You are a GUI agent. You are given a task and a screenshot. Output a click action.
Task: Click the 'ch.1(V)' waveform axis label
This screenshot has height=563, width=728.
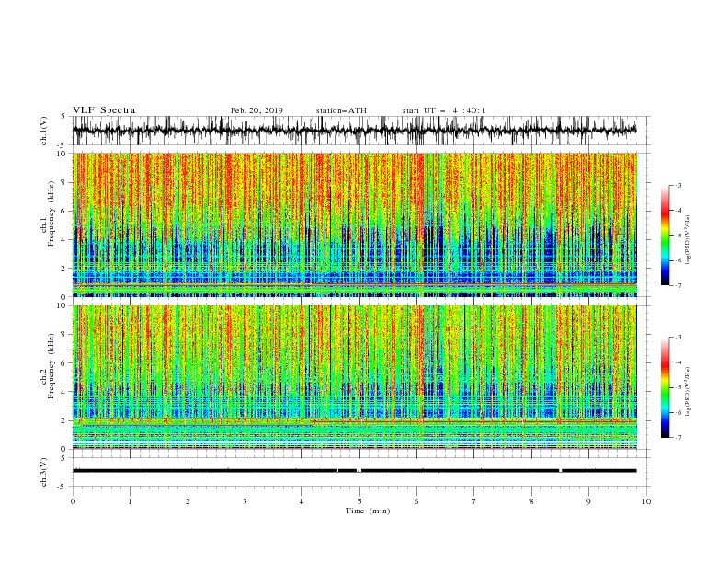pos(44,132)
